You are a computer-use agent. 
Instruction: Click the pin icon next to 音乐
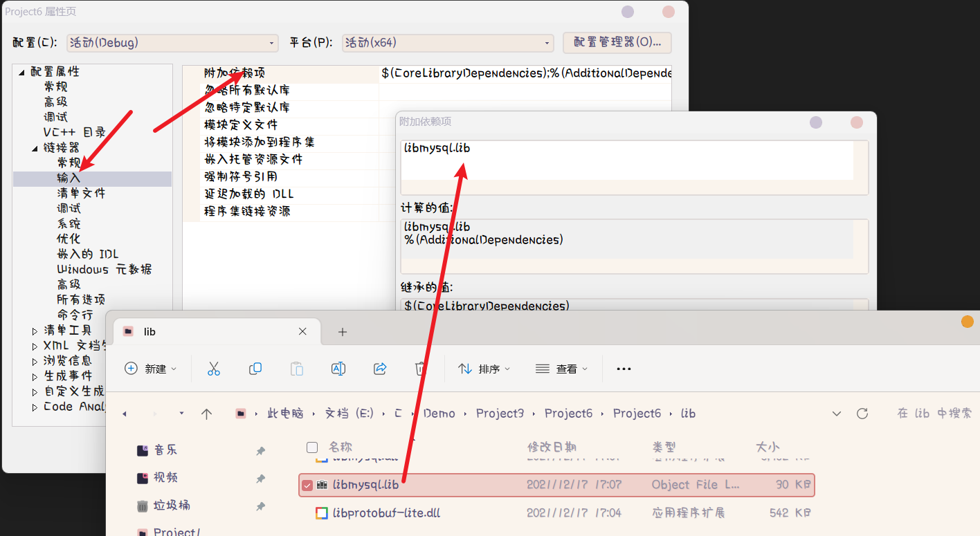[x=260, y=450]
